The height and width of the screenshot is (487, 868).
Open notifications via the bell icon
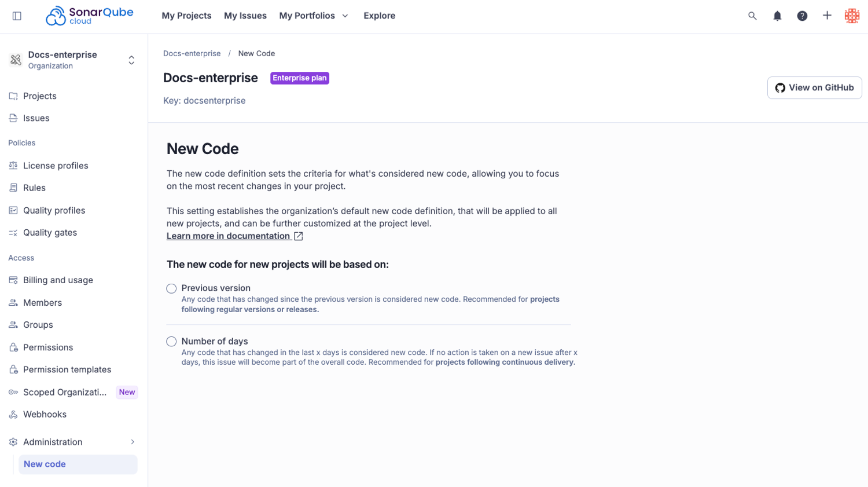click(x=777, y=16)
